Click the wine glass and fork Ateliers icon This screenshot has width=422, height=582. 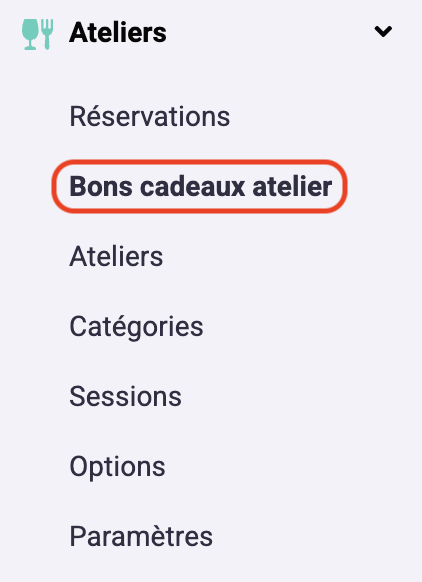tap(37, 34)
